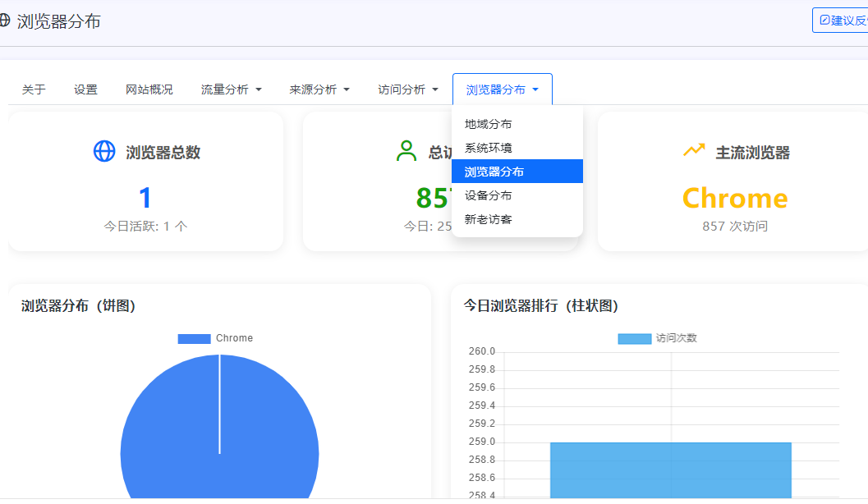
Task: Click the 浏览器总数 card title
Action: click(163, 152)
